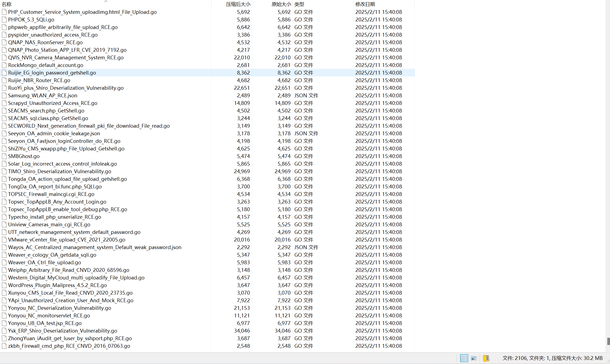Select YApi_Unauthorized_Creation_User_And_Mock_RCE.go

pyautogui.click(x=71, y=300)
